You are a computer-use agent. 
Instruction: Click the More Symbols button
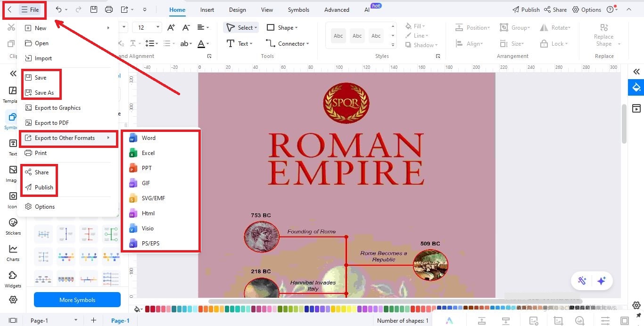(x=77, y=300)
